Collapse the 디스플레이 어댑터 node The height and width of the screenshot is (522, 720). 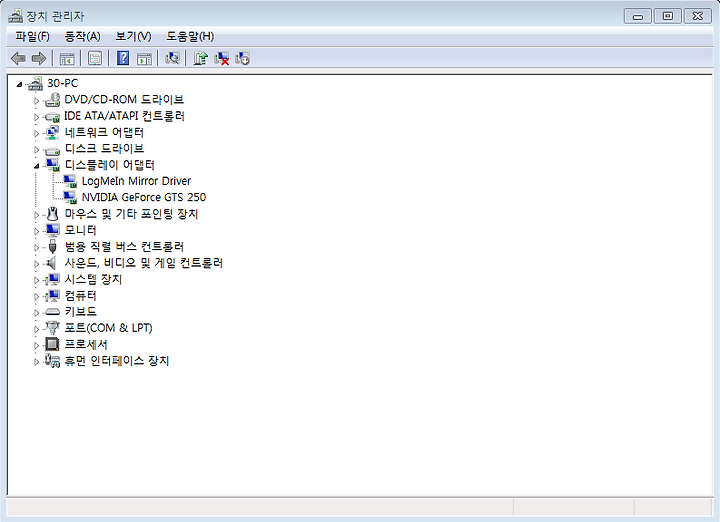click(x=37, y=166)
